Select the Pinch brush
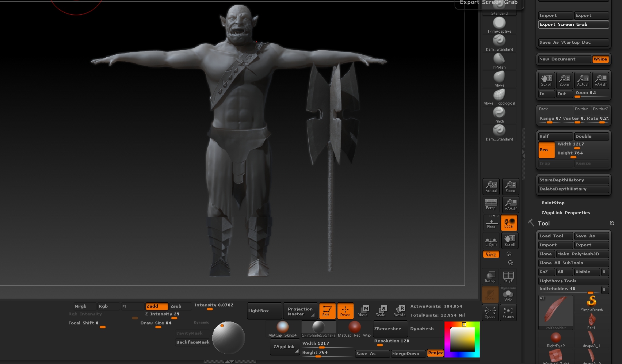 click(x=499, y=115)
